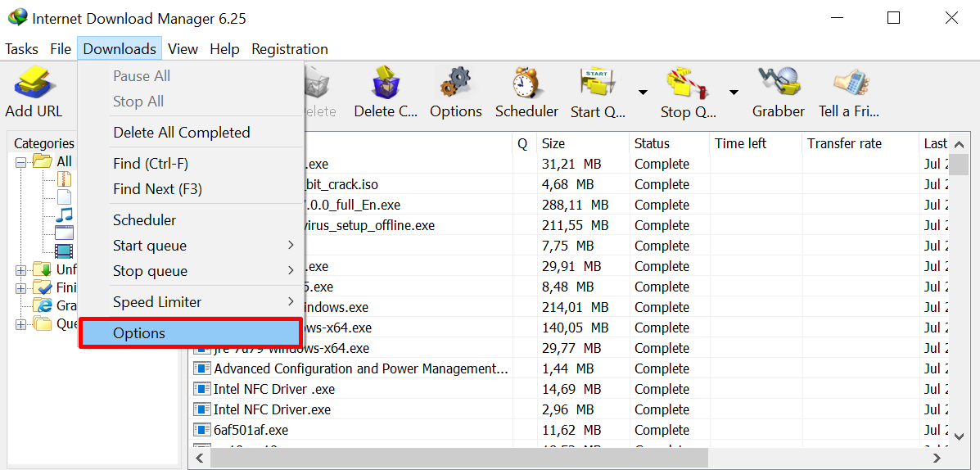This screenshot has height=470, width=980.
Task: Choose Delete All Completed from menu
Action: click(x=192, y=133)
